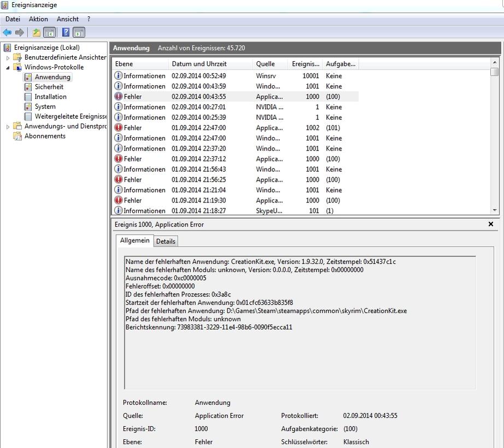Open the Ansicht menu

click(x=68, y=19)
